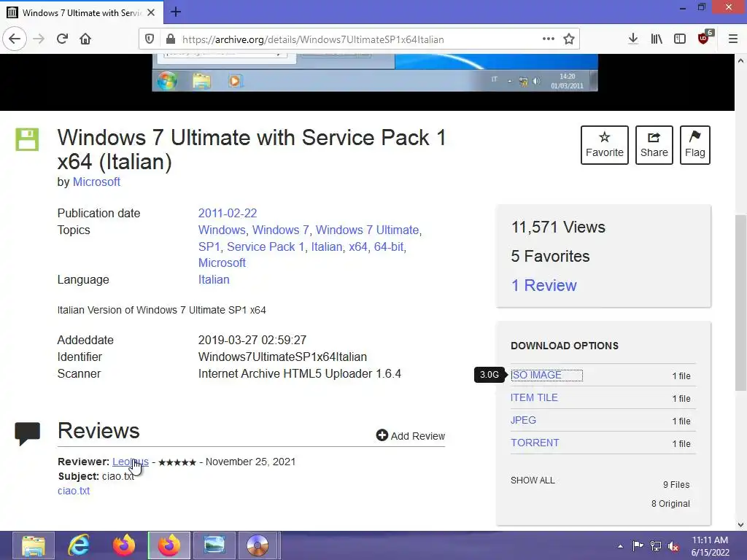Viewport: 747px width, 560px height.
Task: Open the uBlock Origin extension
Action: (704, 38)
